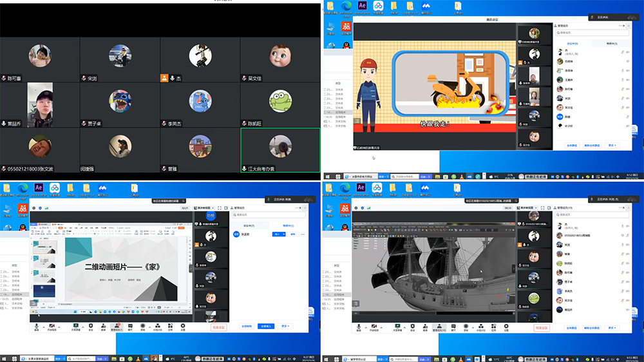Image resolution: width=644 pixels, height=362 pixels.
Task: Open dropdown arrow beside 准入 button
Action: pyautogui.click(x=284, y=234)
